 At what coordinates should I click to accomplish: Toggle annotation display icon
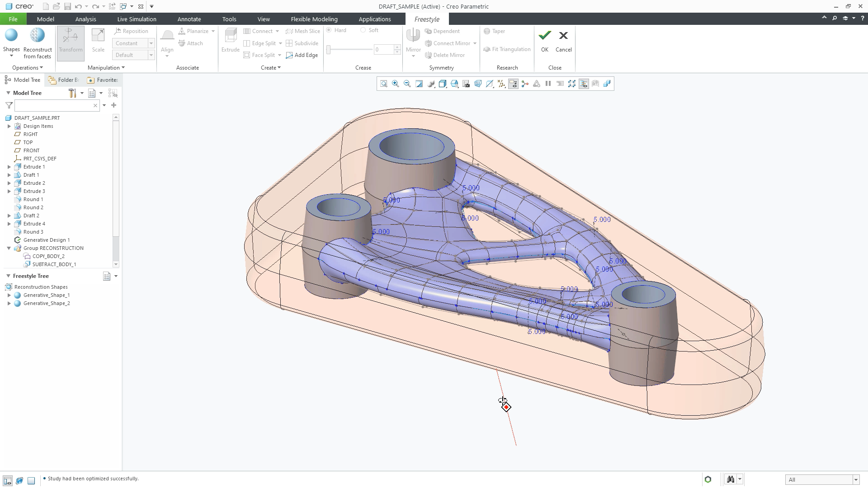pos(513,84)
